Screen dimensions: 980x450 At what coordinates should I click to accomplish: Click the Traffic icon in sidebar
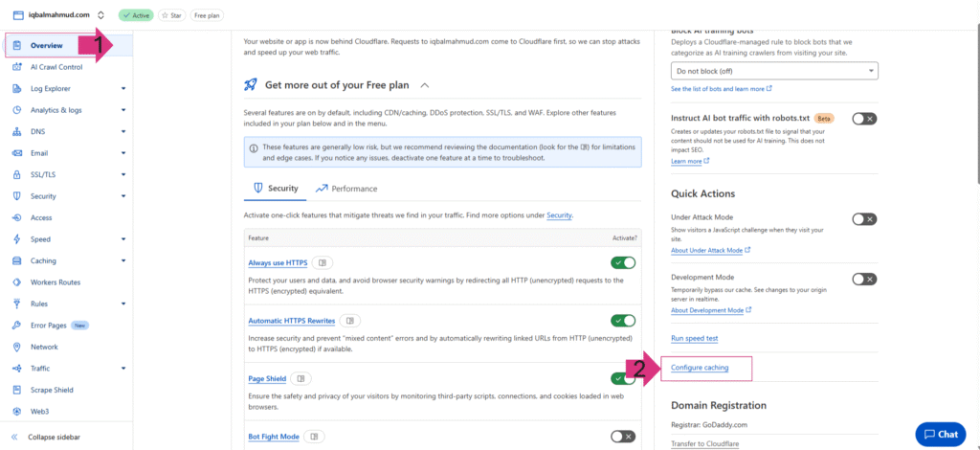(17, 369)
